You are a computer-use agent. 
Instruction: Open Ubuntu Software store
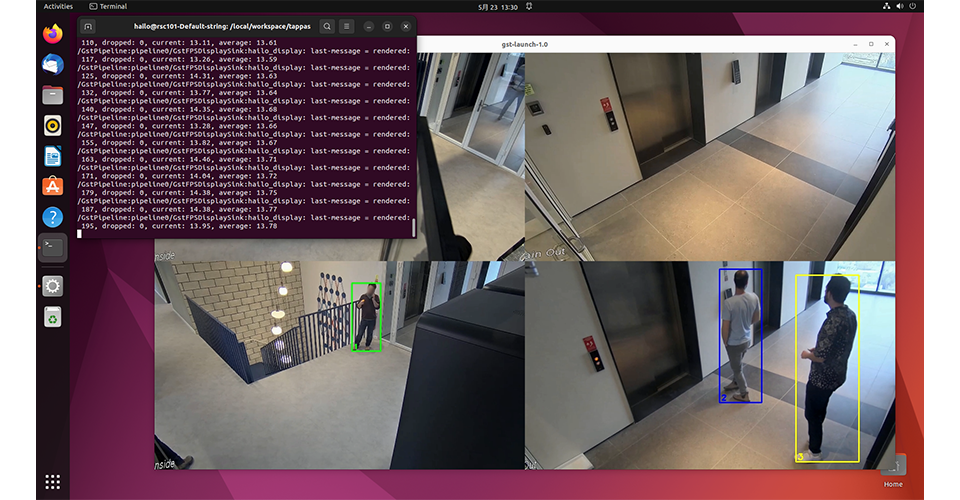point(52,186)
